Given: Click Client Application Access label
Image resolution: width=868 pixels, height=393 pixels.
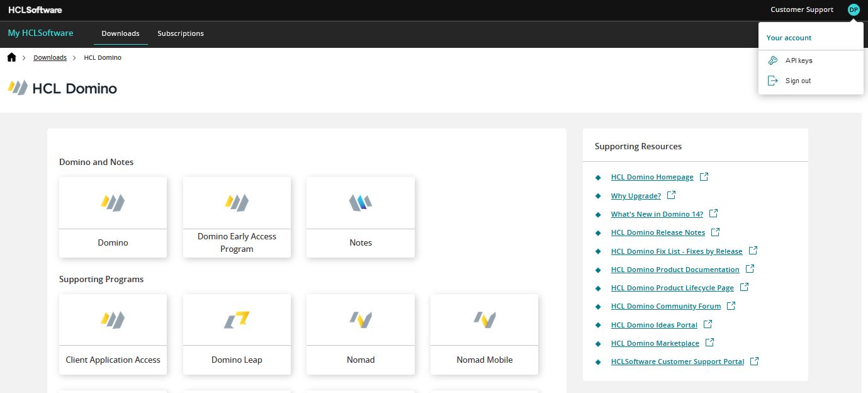Looking at the screenshot, I should 113,360.
